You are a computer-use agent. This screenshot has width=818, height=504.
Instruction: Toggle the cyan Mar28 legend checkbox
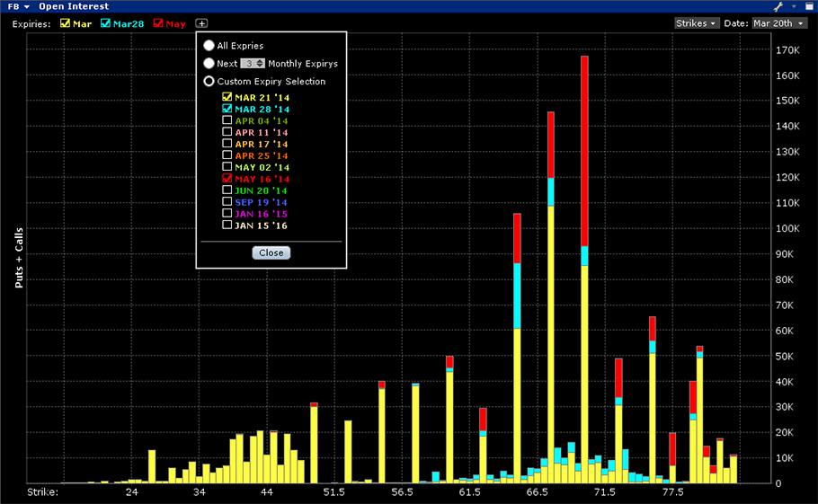(x=105, y=23)
